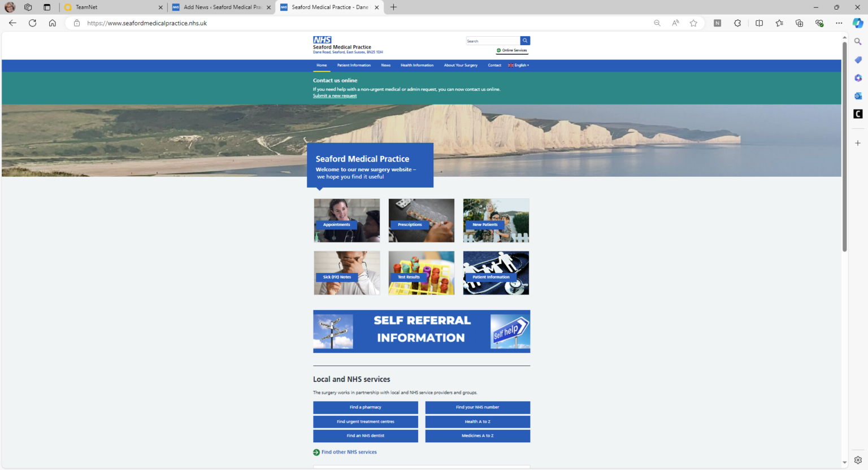This screenshot has height=470, width=868.
Task: Click the NHS logo in the site header
Action: (322, 40)
